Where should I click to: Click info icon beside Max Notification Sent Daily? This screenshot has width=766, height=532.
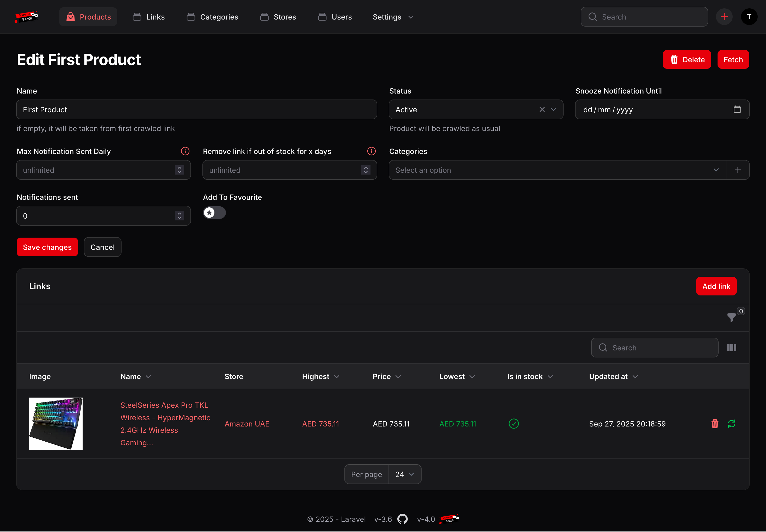click(x=185, y=151)
